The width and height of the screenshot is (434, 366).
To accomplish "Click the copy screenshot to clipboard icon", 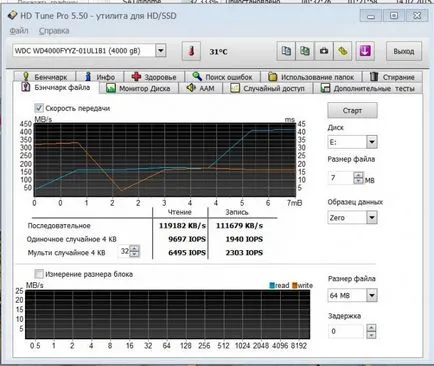I will [305, 51].
